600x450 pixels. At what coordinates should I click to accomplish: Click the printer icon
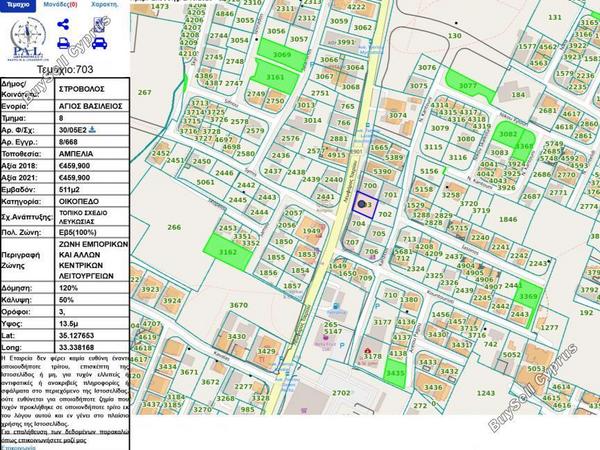tap(63, 43)
